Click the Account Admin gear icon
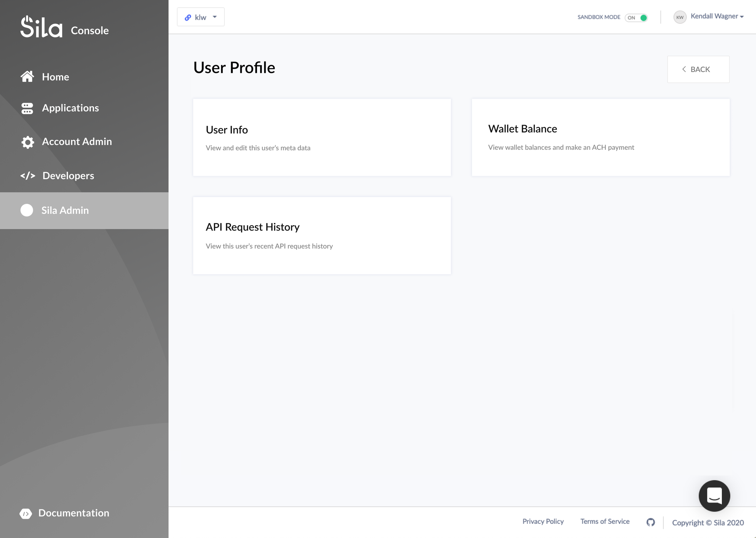756x538 pixels. point(28,142)
